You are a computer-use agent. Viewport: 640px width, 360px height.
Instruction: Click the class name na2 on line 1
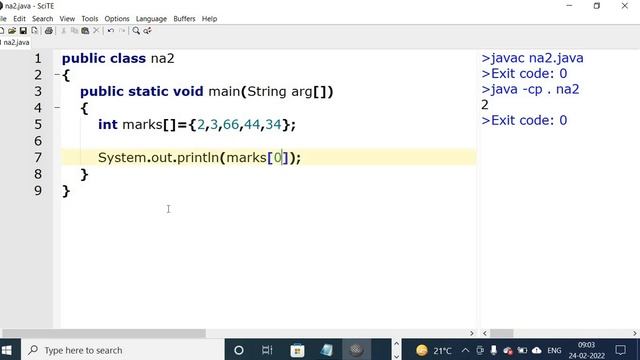pos(162,58)
